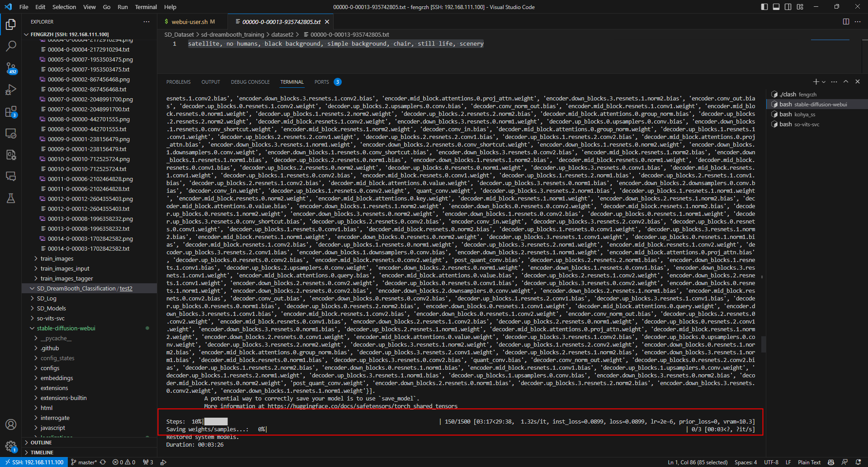Toggle the Secondary Side Bar layout control
The height and width of the screenshot is (467, 868).
click(x=788, y=6)
